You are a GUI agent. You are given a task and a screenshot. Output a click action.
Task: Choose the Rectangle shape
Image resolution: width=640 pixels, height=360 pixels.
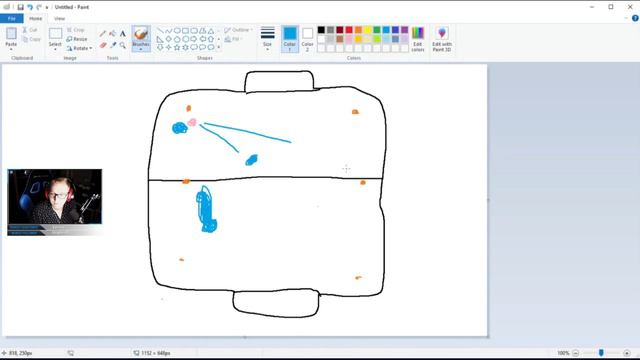click(x=186, y=31)
